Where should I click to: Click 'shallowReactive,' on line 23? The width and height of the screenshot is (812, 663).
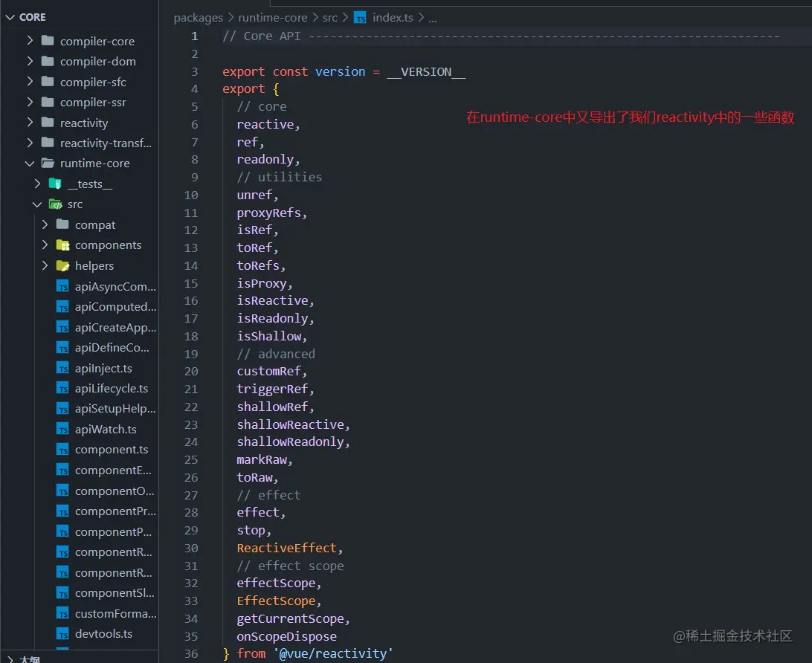(293, 424)
